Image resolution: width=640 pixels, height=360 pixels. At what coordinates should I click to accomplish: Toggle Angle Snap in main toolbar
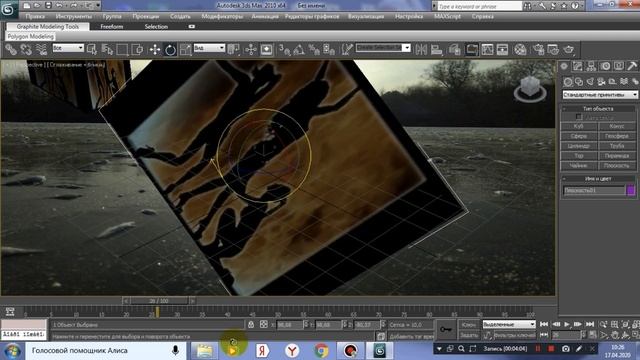point(299,50)
